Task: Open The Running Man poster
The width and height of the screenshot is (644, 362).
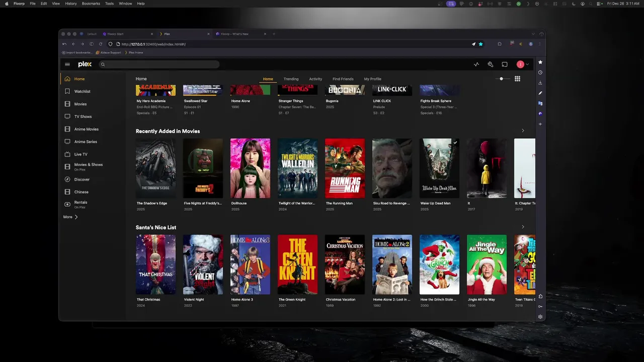Action: 345,168
